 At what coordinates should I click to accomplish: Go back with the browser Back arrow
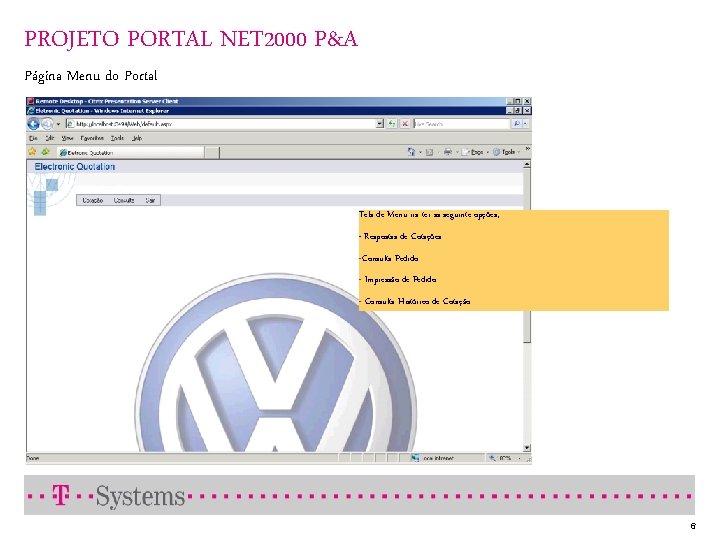(x=34, y=124)
